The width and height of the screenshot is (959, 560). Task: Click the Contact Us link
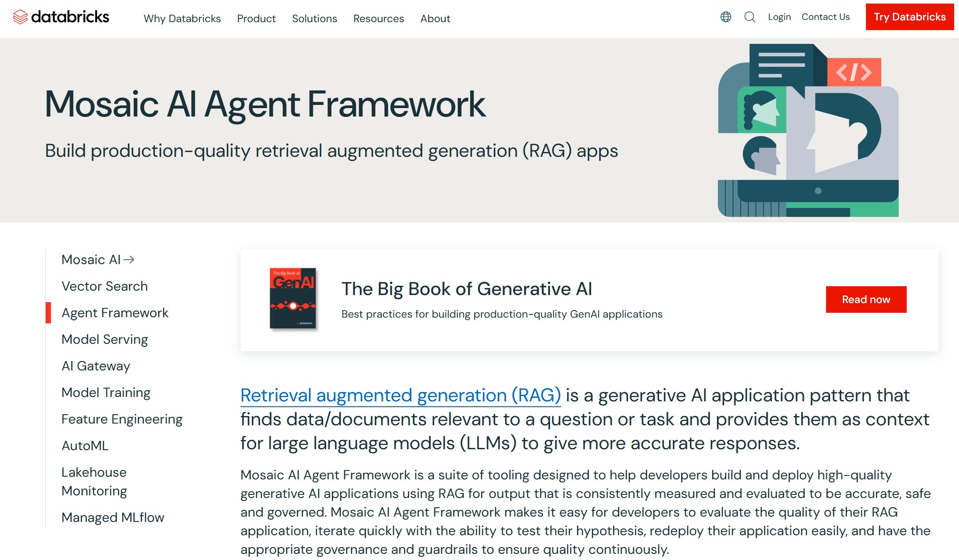point(826,17)
